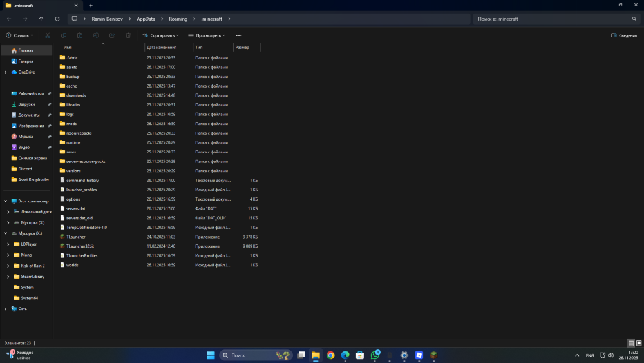Open WhatsApp from taskbar
Screen dimensions: 644x363
375,355
